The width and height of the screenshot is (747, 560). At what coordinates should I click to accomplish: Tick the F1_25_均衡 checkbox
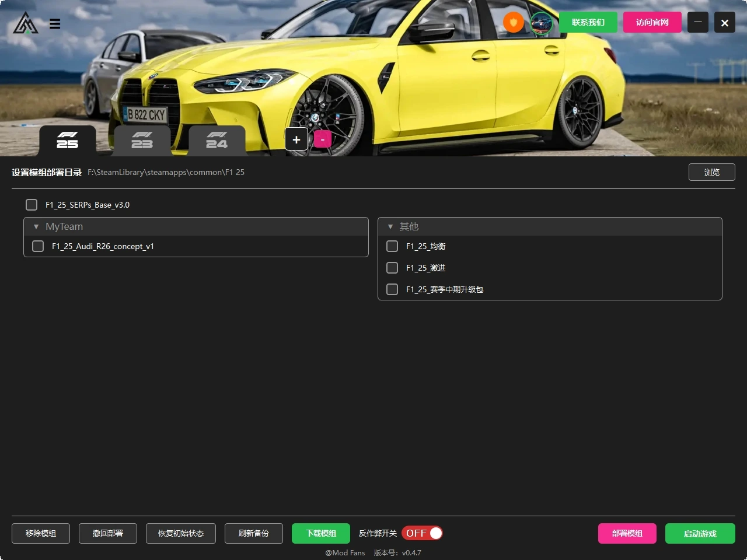point(392,246)
